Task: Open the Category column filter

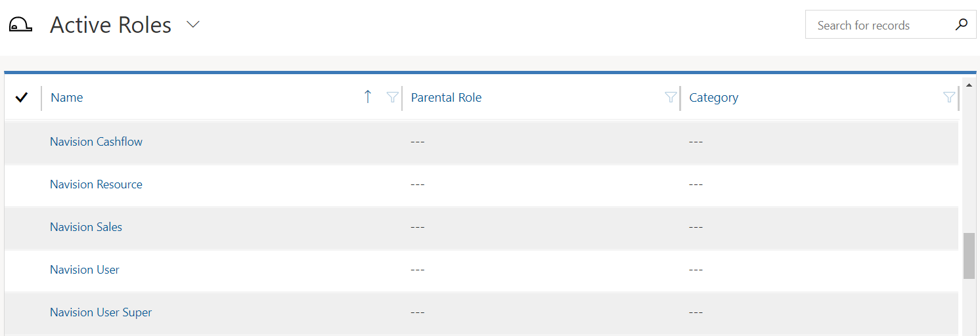Action: point(949,98)
